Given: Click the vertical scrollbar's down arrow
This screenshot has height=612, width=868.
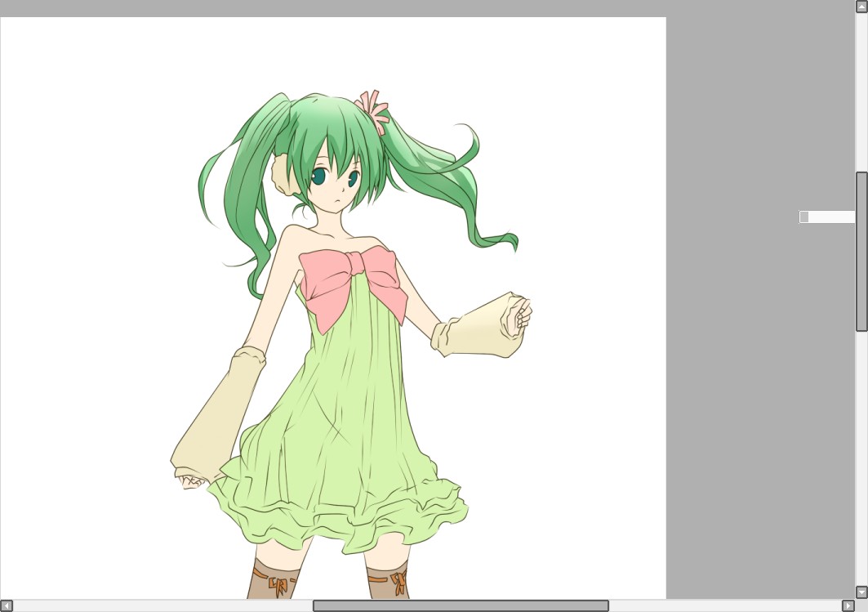Looking at the screenshot, I should [x=861, y=592].
